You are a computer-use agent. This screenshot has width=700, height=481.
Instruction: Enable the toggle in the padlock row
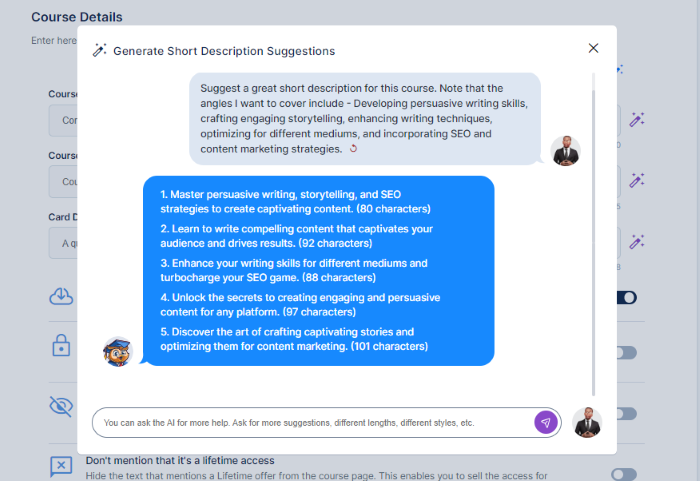[x=627, y=353]
